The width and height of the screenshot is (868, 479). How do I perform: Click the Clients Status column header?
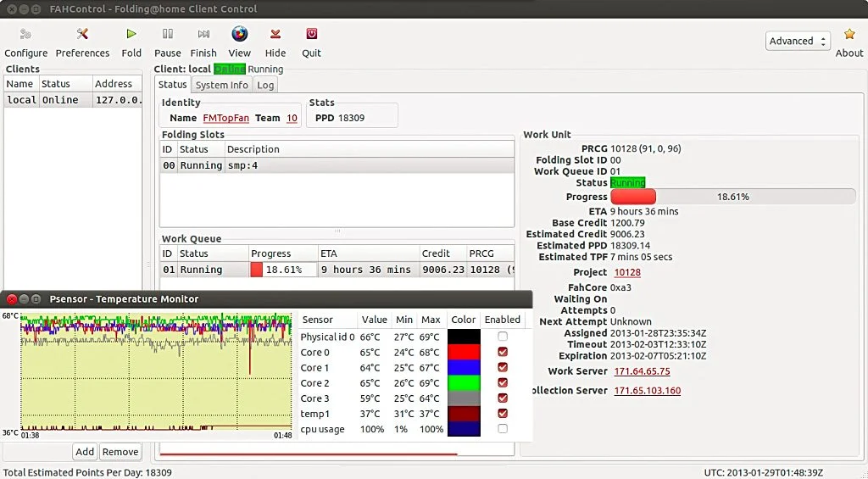(x=65, y=84)
